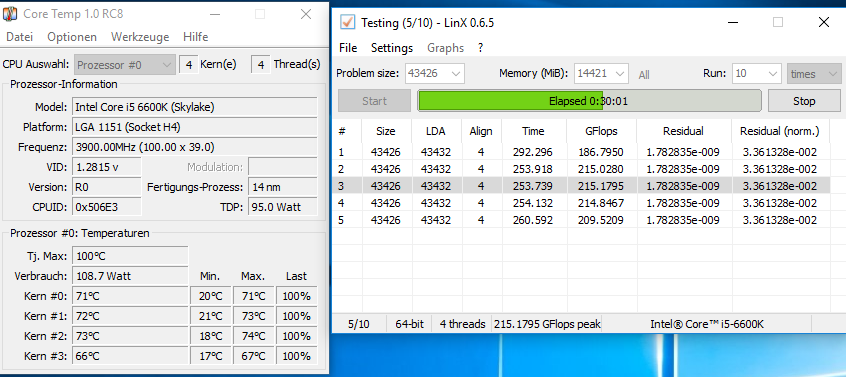Viewport: 846px width, 377px height.
Task: Minimize the LinX window
Action: 732,22
